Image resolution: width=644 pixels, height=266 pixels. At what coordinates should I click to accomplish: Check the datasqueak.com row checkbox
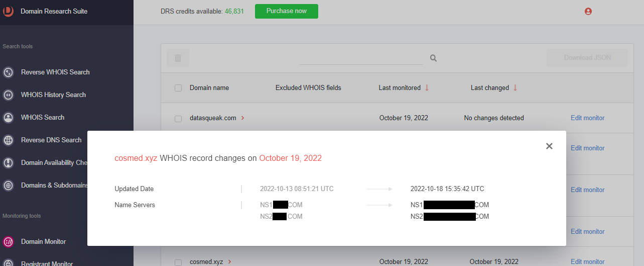click(x=178, y=119)
